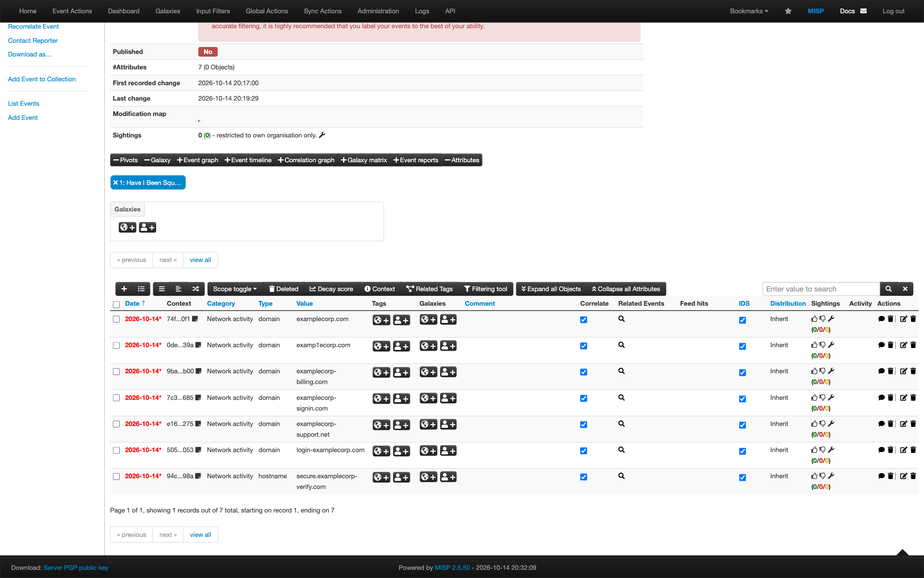This screenshot has height=578, width=924.
Task: Add a local galaxy in Galaxies box
Action: tap(148, 227)
